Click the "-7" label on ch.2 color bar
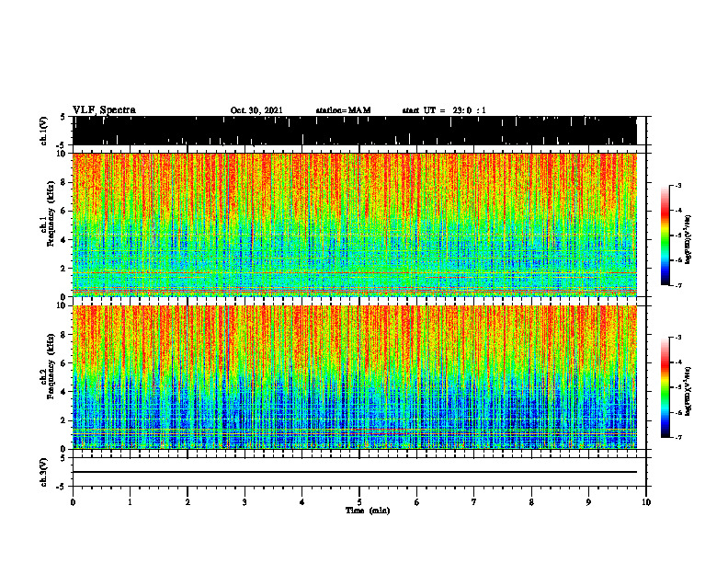This screenshot has width=728, height=563. pyautogui.click(x=677, y=437)
